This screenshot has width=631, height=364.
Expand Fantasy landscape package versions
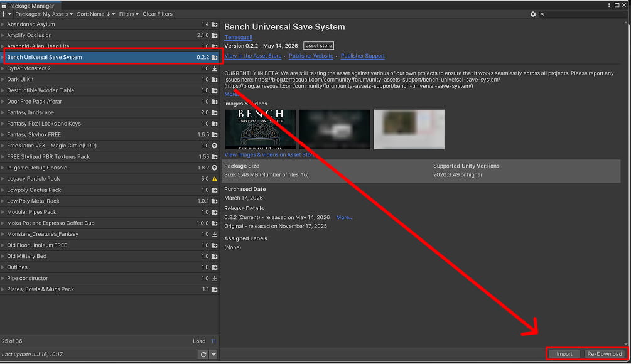click(x=3, y=112)
